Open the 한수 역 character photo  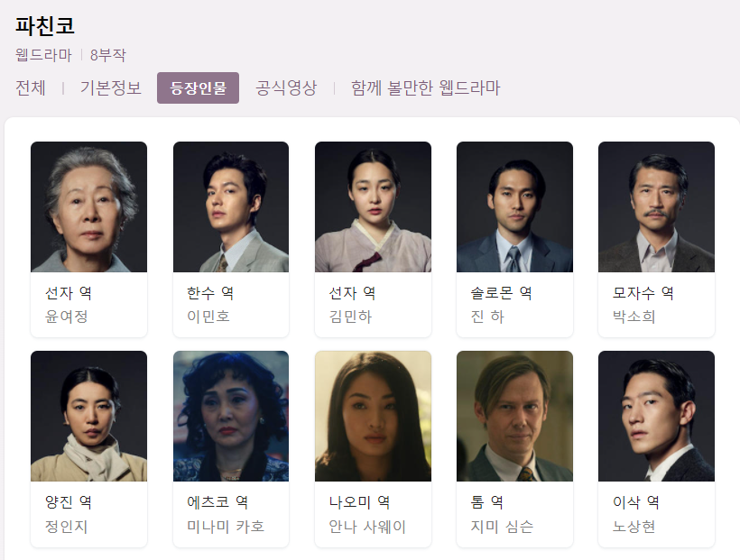pos(231,207)
